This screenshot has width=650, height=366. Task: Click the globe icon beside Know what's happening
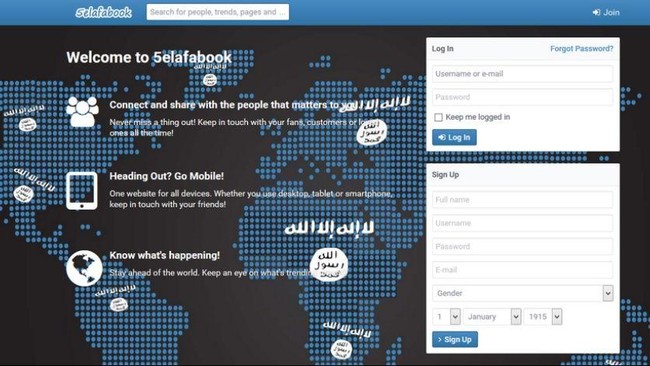tap(84, 268)
